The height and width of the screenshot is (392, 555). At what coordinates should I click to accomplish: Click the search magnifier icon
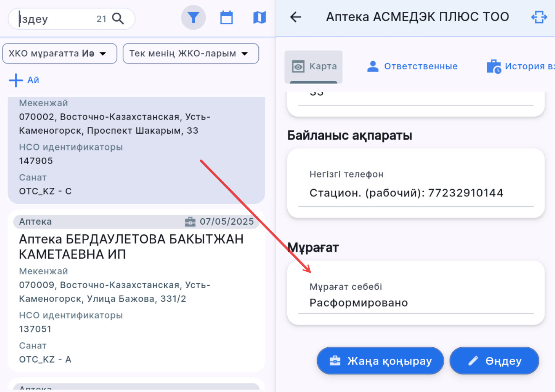pos(118,19)
